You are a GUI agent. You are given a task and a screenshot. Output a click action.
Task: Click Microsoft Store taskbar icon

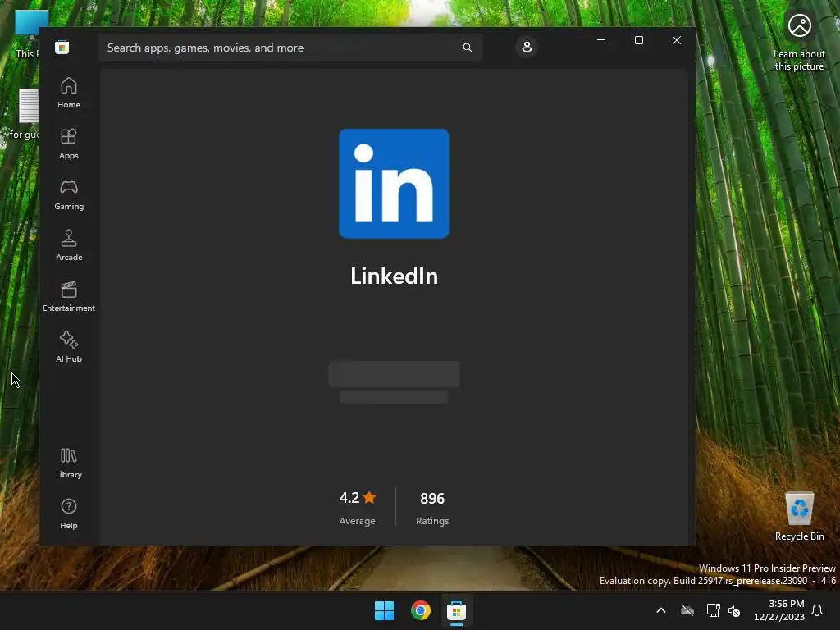(x=456, y=610)
